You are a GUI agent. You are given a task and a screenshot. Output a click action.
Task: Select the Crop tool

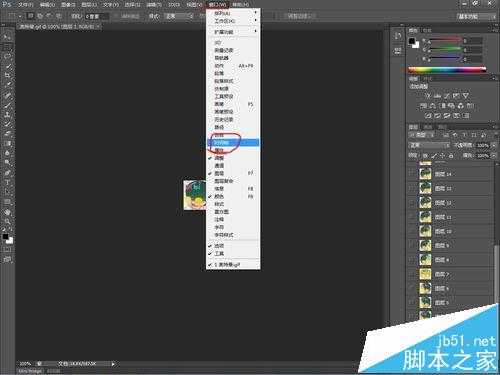click(7, 75)
